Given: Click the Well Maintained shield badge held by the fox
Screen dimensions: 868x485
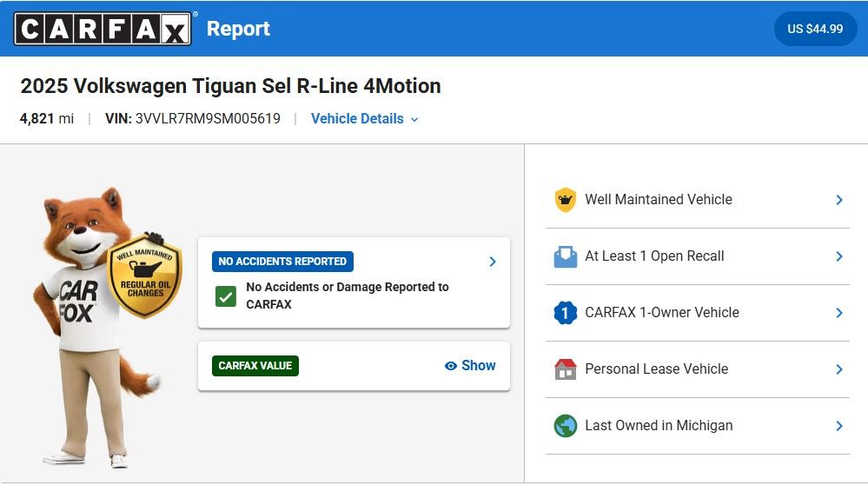Looking at the screenshot, I should [145, 275].
